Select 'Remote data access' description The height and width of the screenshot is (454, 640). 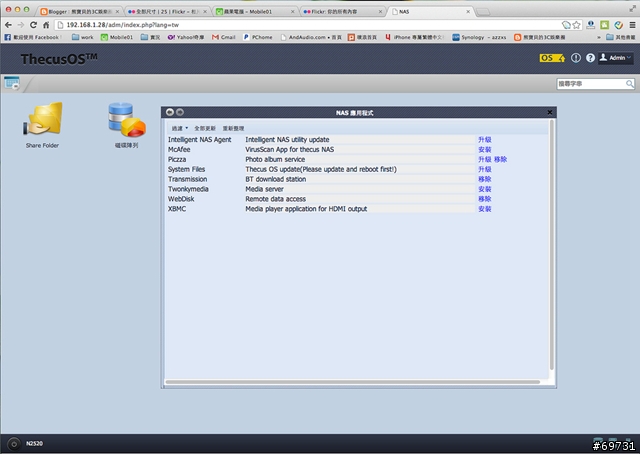(x=276, y=199)
